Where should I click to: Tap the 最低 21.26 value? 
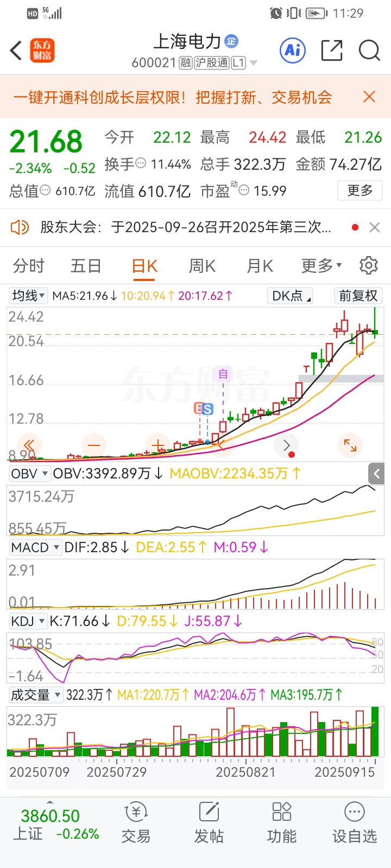(x=363, y=137)
